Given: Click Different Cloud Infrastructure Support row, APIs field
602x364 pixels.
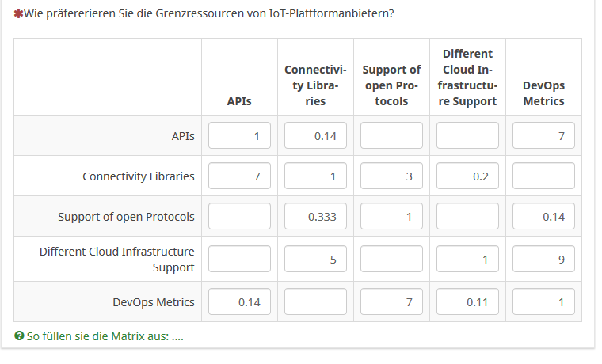Looking at the screenshot, I should (x=239, y=259).
